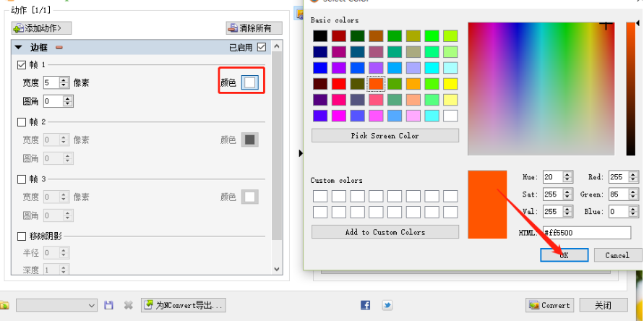Screen dimensions: 644x321
Task: Open the preset dropdown at bottom left
Action: pyautogui.click(x=56, y=305)
